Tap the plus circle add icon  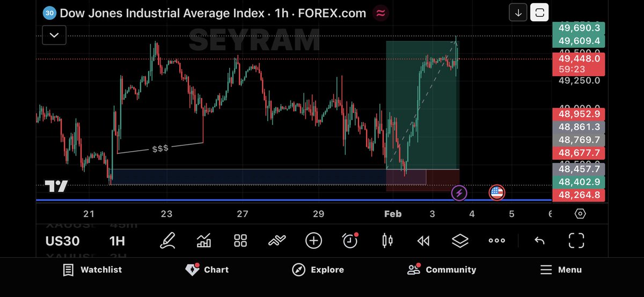click(x=313, y=241)
